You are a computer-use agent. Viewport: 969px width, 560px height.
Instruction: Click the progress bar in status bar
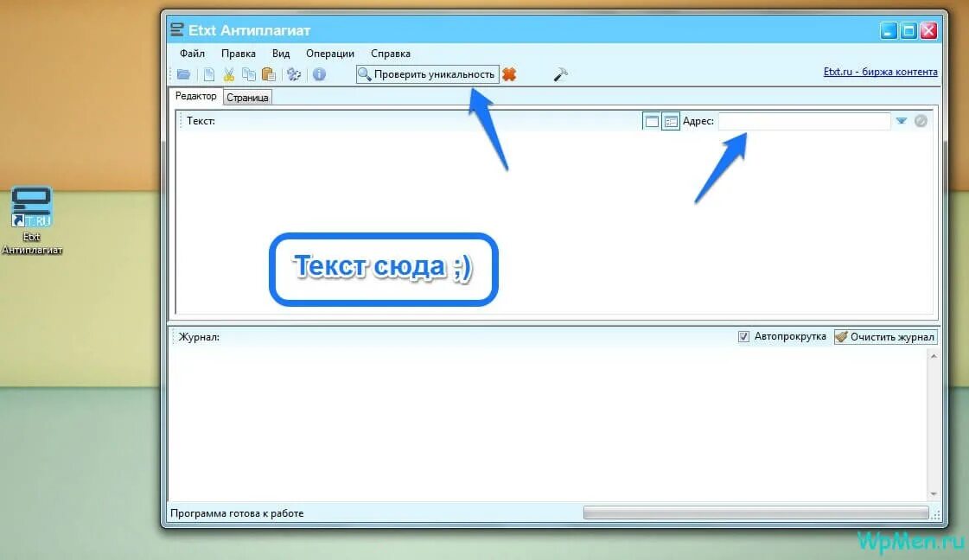click(755, 513)
